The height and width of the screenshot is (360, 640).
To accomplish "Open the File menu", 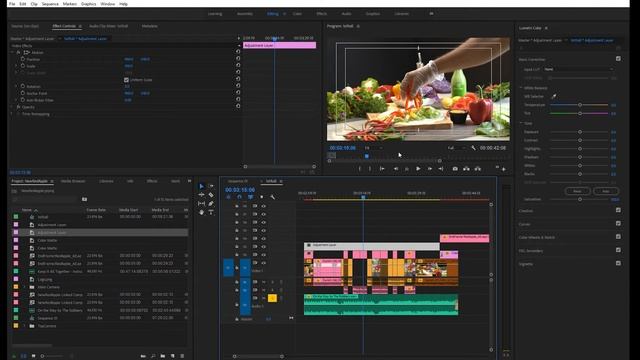I will [x=12, y=4].
